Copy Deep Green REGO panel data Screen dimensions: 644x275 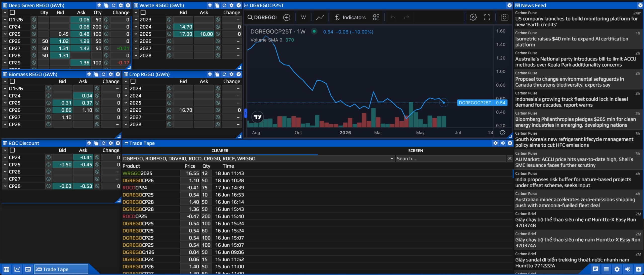(106, 5)
